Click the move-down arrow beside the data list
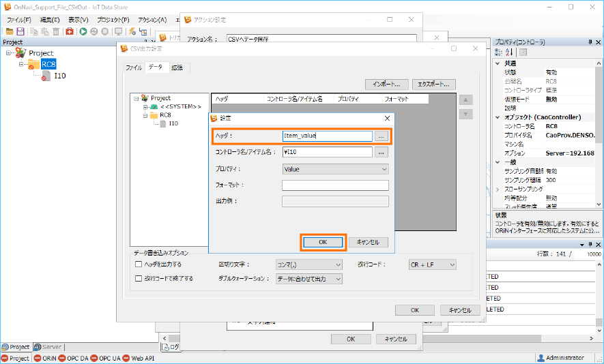Viewport: 604px width, 364px height. coord(467,114)
